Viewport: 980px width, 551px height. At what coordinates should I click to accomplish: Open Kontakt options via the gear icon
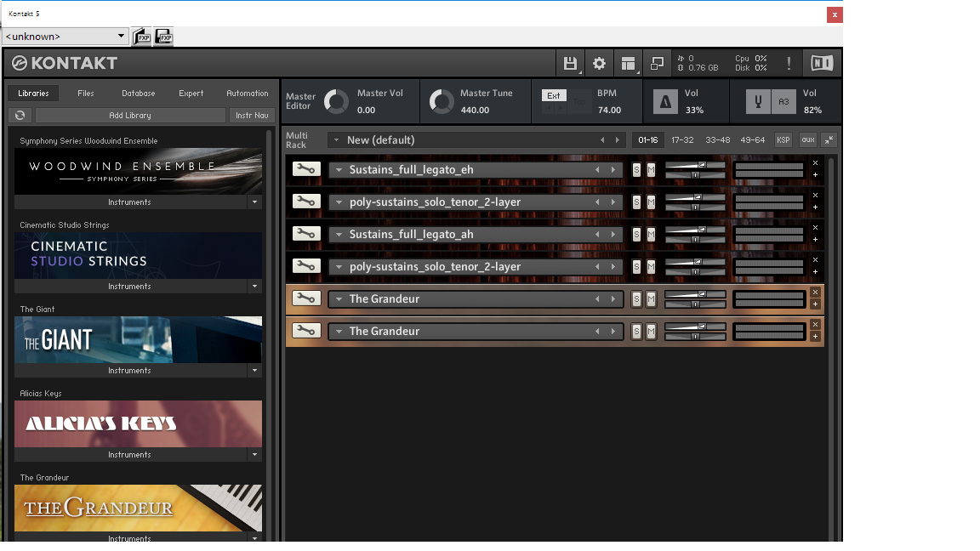click(x=599, y=63)
